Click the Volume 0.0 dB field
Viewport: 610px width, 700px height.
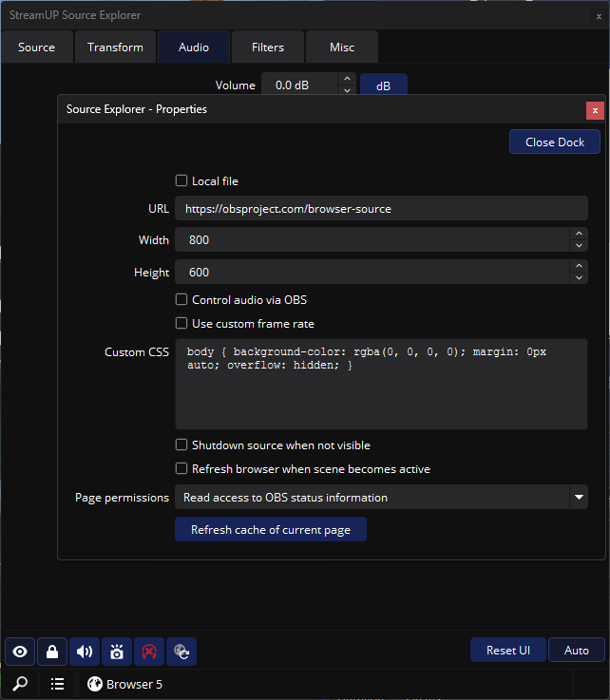299,84
